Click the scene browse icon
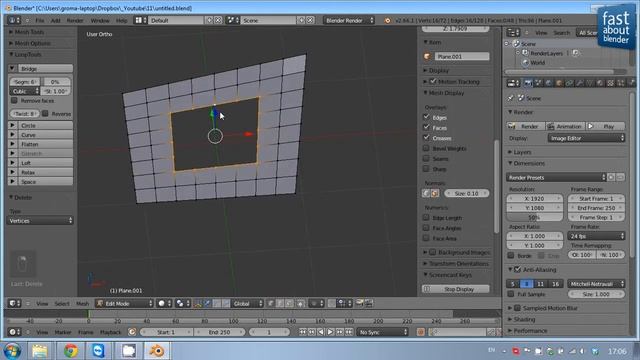The height and width of the screenshot is (360, 640). [233, 20]
